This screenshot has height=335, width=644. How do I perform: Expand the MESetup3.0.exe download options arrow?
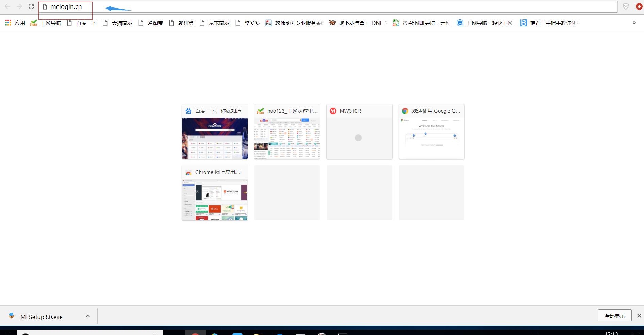(x=88, y=316)
